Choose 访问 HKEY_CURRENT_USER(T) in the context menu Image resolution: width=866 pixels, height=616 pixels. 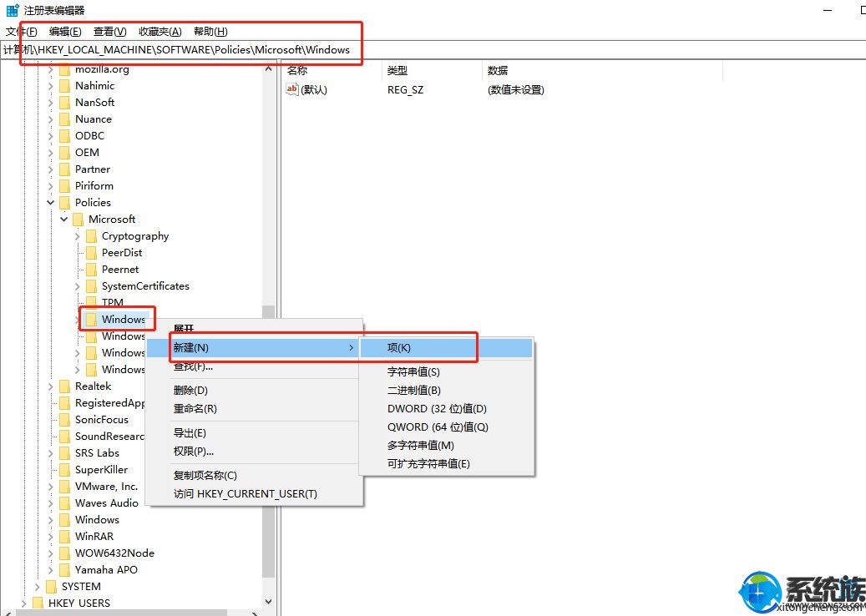click(x=254, y=493)
